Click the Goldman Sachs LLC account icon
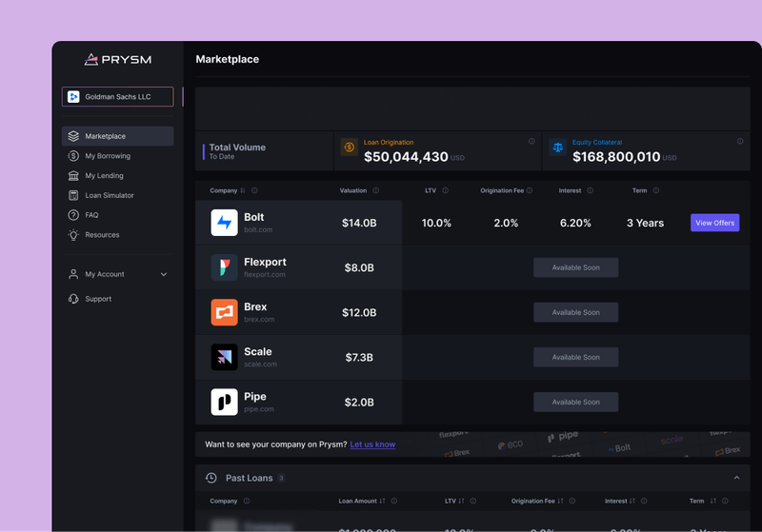The image size is (762, 532). point(73,96)
